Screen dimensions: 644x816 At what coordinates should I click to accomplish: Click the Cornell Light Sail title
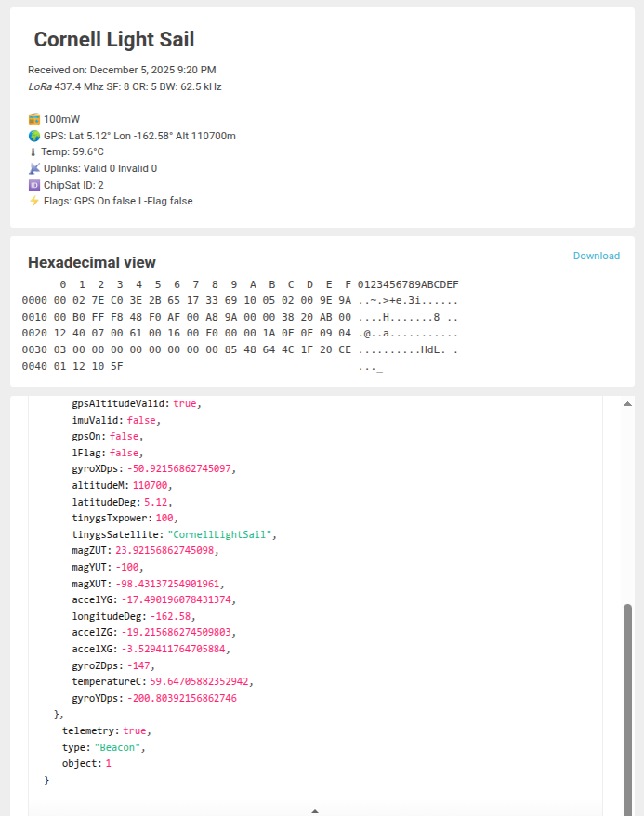pos(113,39)
